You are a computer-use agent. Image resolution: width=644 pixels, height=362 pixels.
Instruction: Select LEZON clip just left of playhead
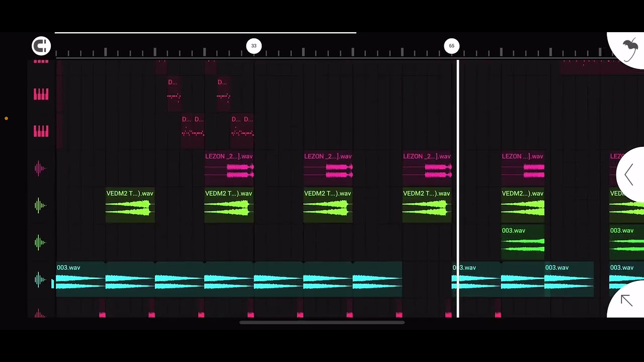click(427, 167)
